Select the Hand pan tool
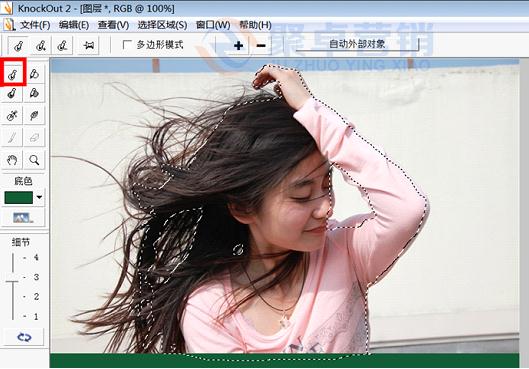529x369 pixels. coord(13,160)
